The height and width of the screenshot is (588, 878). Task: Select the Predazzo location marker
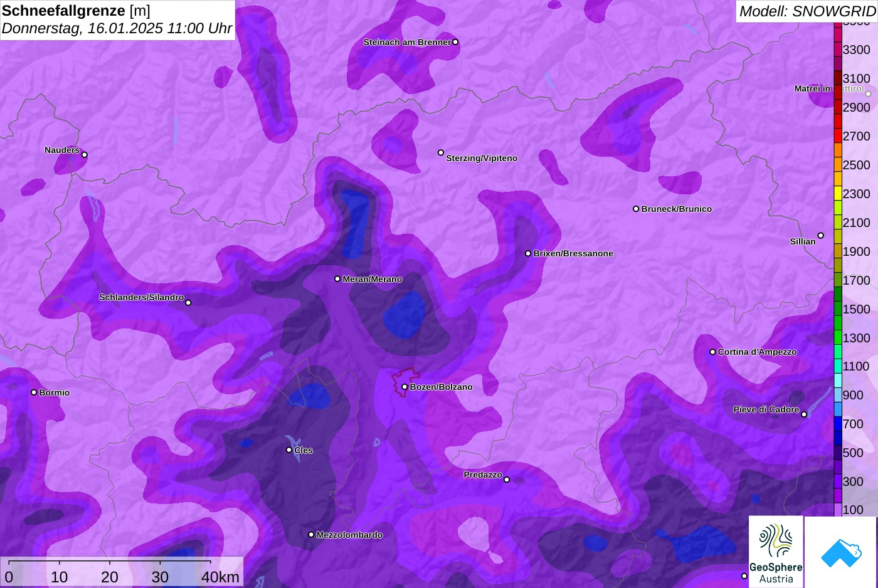click(507, 480)
